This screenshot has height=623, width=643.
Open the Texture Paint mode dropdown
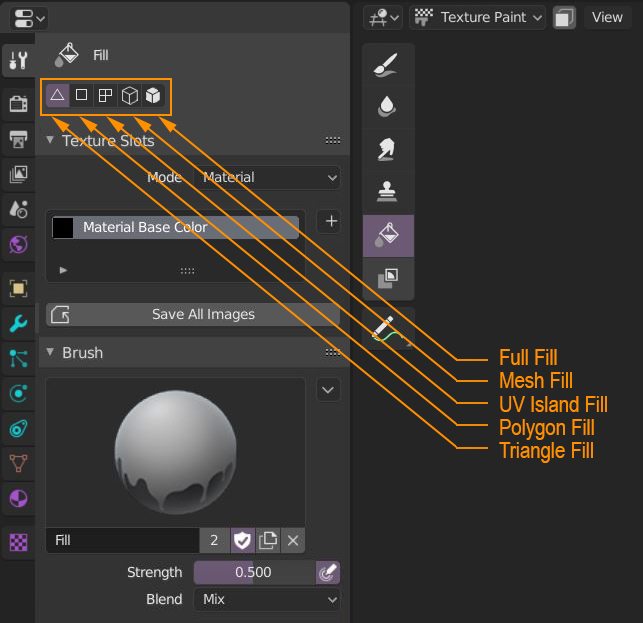[477, 18]
